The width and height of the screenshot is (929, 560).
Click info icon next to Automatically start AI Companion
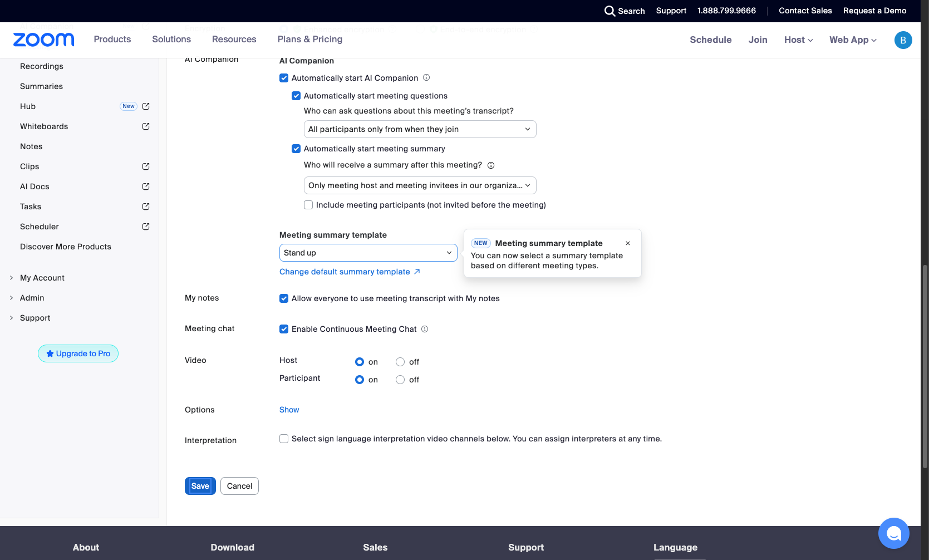point(426,77)
